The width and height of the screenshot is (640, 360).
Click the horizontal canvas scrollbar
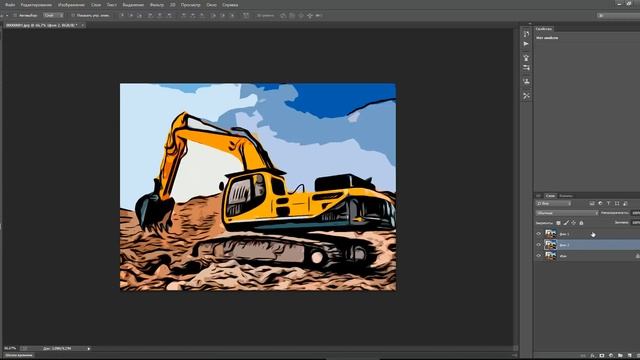click(302, 349)
